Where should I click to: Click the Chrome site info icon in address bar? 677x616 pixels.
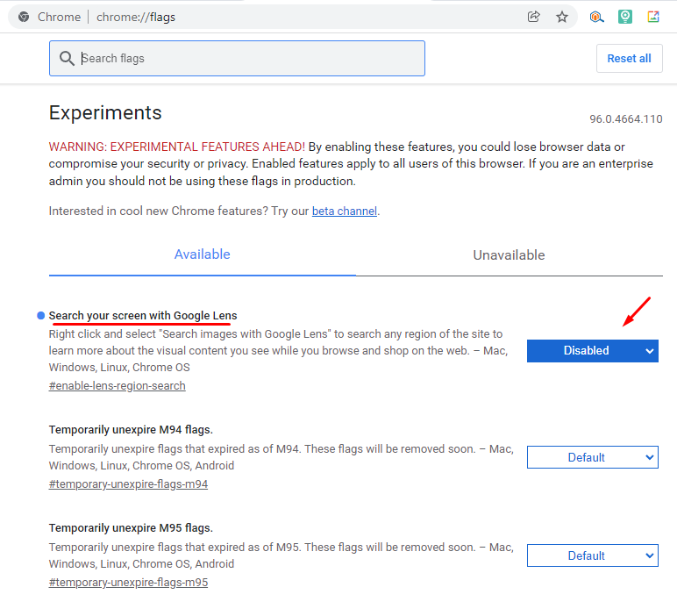[24, 17]
